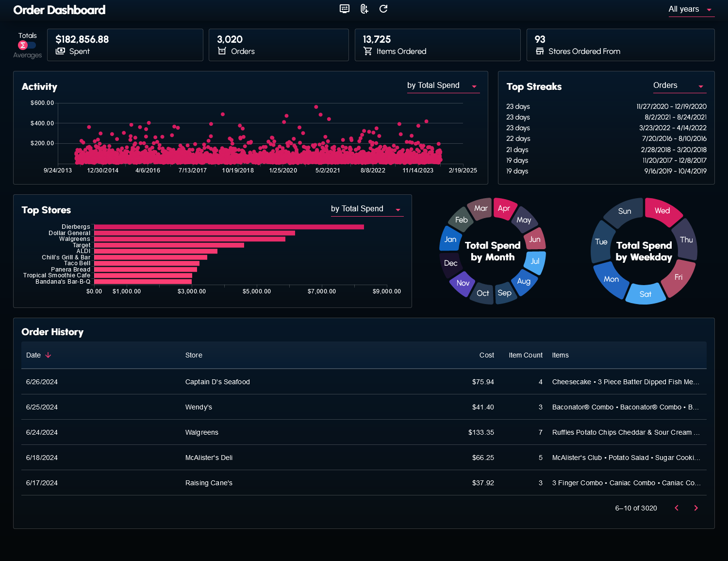Screen dimensions: 728x561
Task: Click the shopping cart Items Ordered icon
Action: click(368, 51)
